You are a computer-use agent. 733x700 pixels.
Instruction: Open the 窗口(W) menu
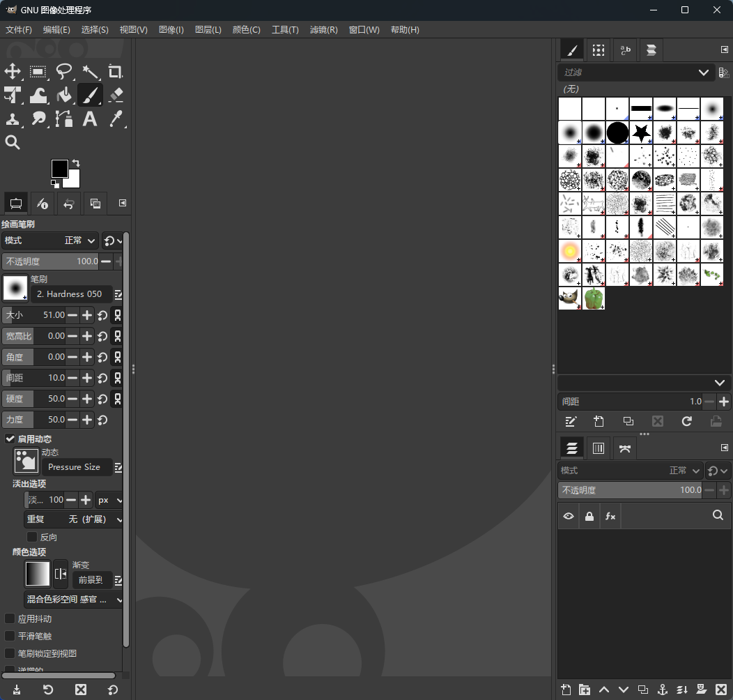click(x=364, y=30)
